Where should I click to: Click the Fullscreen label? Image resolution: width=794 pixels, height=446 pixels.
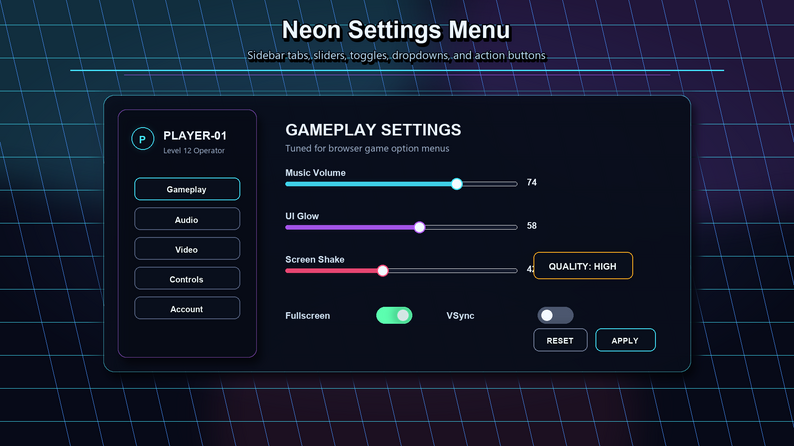pyautogui.click(x=307, y=316)
